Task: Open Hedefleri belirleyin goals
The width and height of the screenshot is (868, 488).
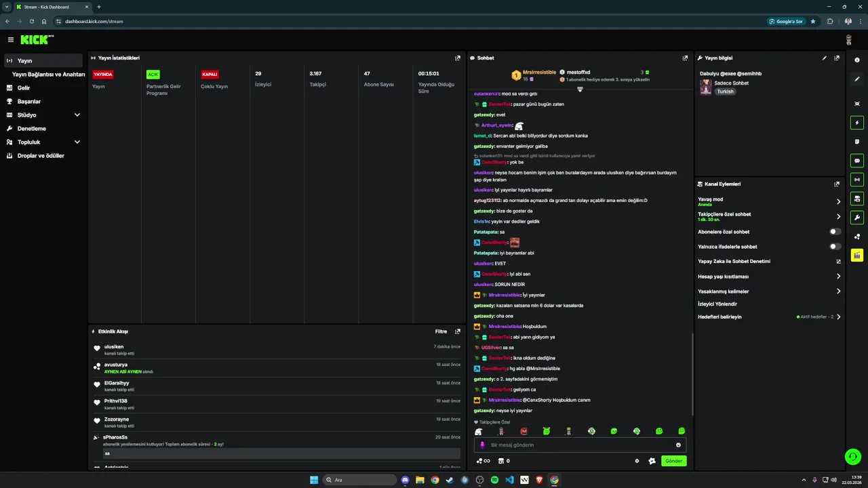Action: tap(770, 317)
